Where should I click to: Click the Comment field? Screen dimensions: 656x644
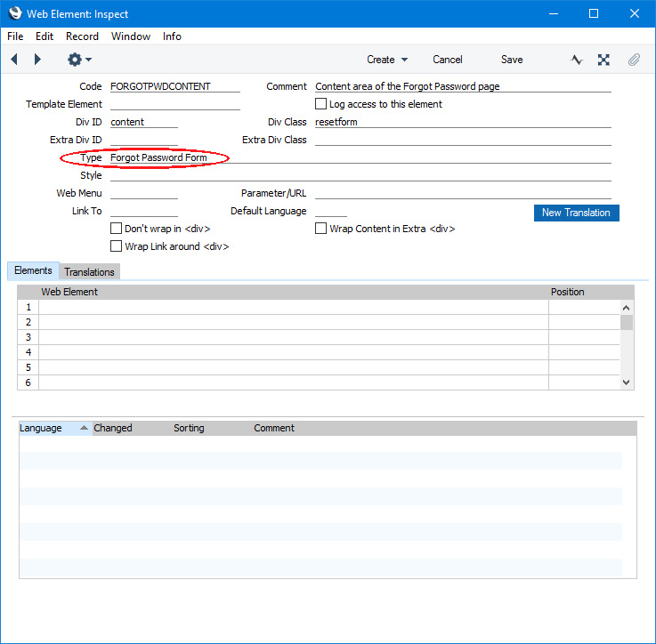[463, 86]
